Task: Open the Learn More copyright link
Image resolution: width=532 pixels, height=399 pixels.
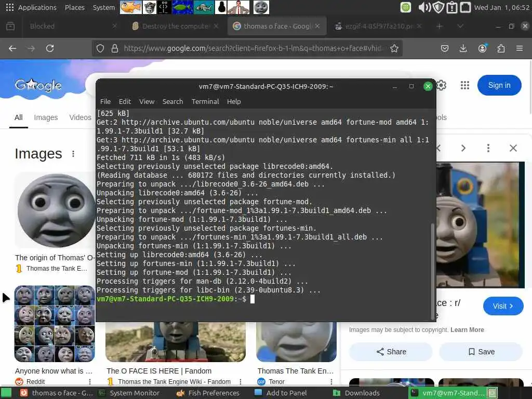Action: 467,330
